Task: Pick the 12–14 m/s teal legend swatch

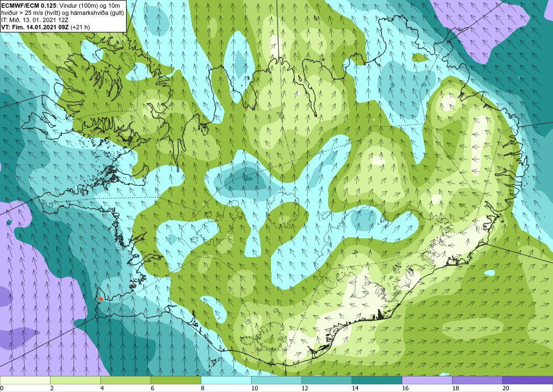Action: (327, 380)
